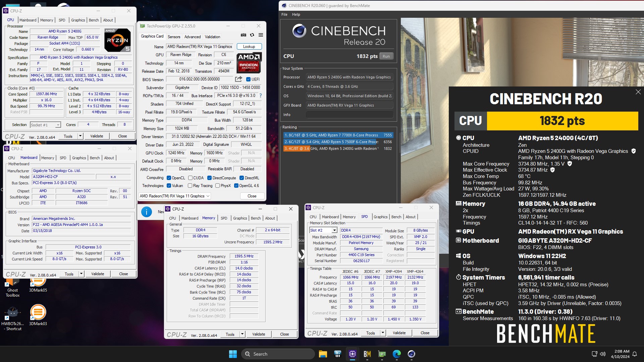The image size is (644, 362).
Task: Click the Bus Interface question mark in GPU-Z
Action: click(261, 96)
